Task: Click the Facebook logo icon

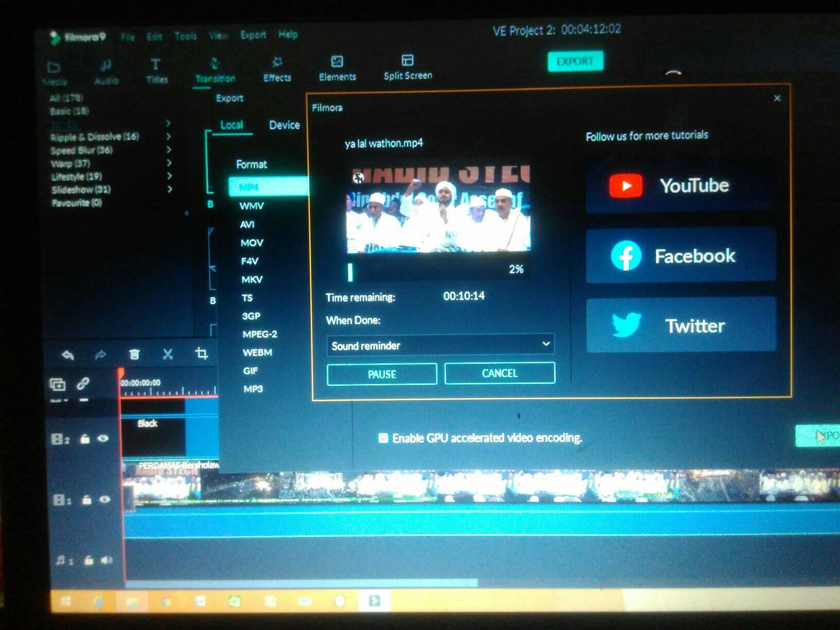Action: (626, 256)
